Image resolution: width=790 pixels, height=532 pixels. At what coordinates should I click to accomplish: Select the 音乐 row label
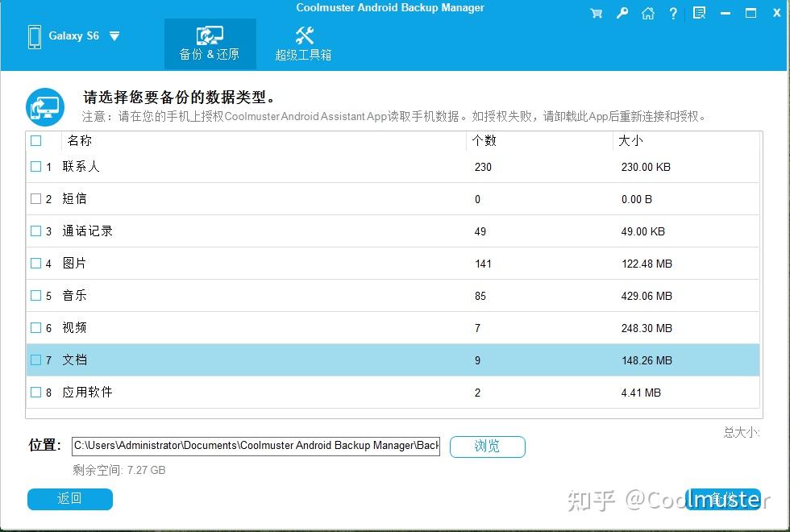pos(74,295)
